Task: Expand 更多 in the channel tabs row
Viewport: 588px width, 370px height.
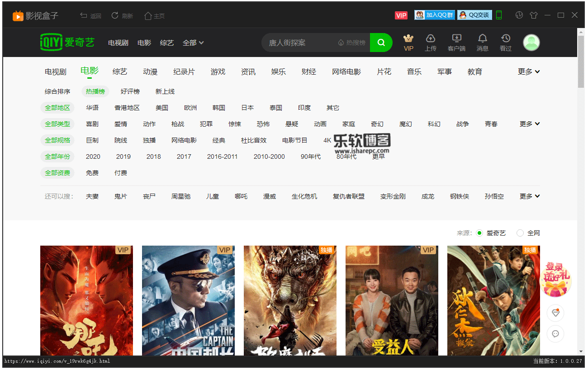Action: (x=529, y=71)
